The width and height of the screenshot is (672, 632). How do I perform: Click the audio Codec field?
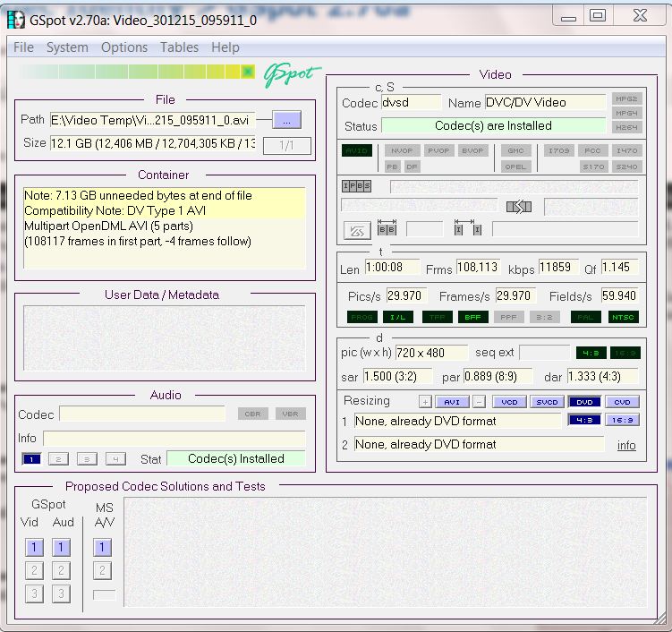[142, 414]
